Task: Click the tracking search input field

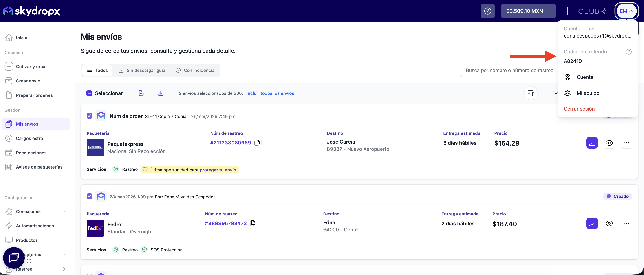Action: coord(509,70)
